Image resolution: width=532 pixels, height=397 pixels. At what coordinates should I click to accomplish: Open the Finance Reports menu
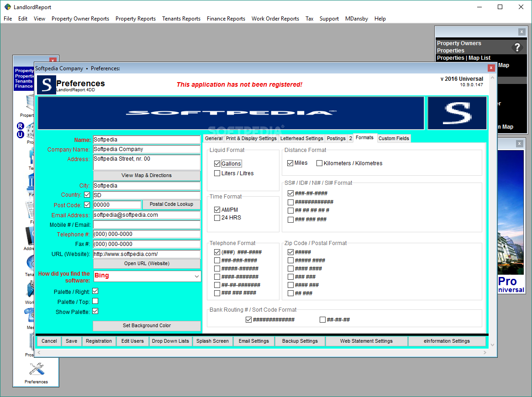click(226, 19)
